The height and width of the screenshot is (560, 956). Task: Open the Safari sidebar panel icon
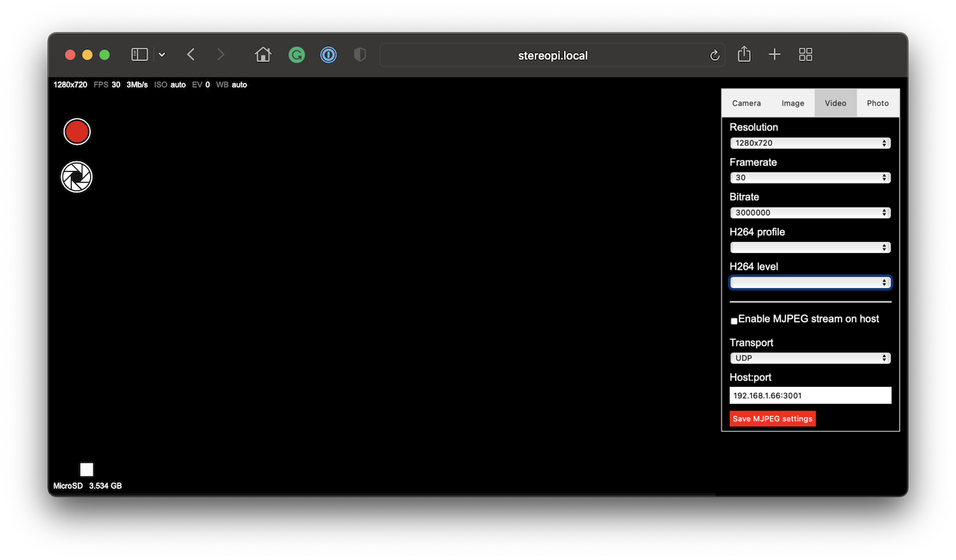click(x=140, y=55)
